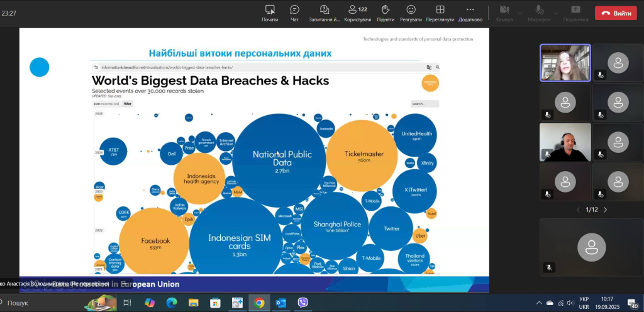Click the National Public Data bubble
Image resolution: width=644 pixels, height=312 pixels.
click(x=279, y=160)
